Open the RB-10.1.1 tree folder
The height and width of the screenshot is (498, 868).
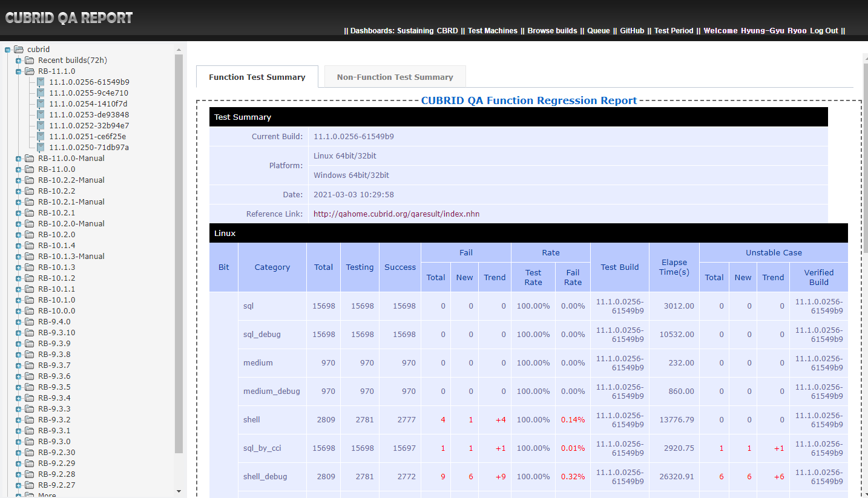click(57, 289)
